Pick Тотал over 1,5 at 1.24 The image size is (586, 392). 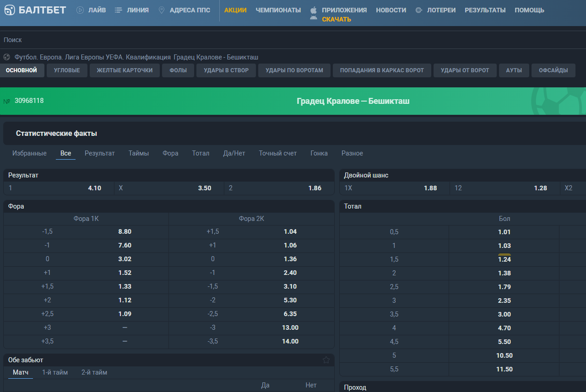pyautogui.click(x=504, y=259)
